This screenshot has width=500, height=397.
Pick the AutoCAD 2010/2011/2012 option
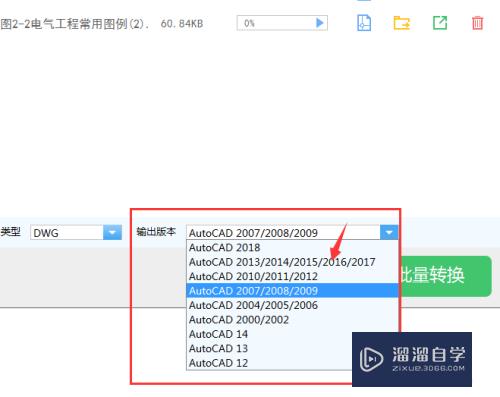click(292, 276)
